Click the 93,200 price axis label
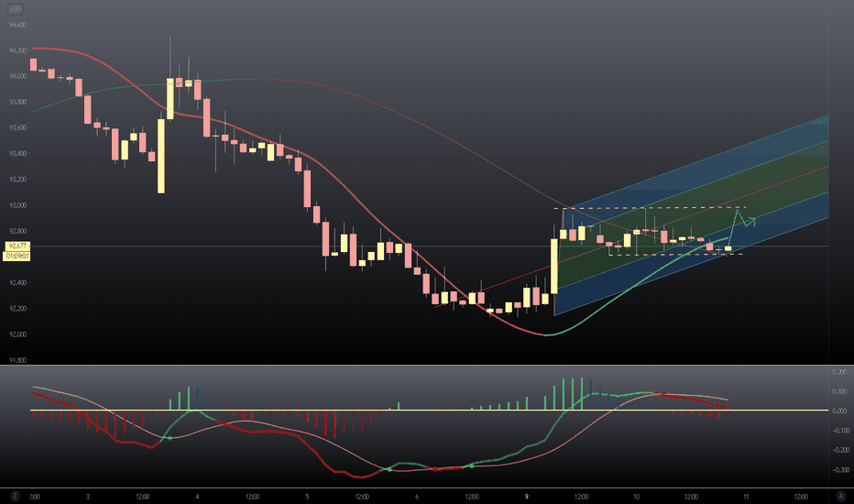This screenshot has height=504, width=854. (17, 180)
